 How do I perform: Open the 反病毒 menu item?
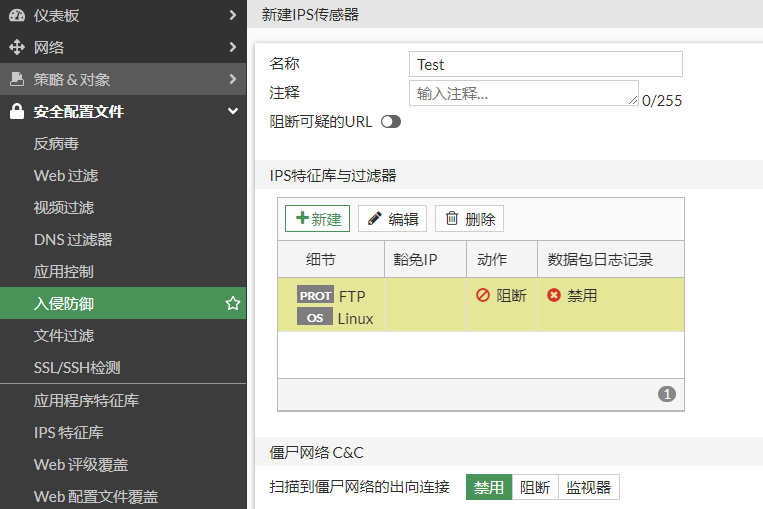pyautogui.click(x=56, y=144)
